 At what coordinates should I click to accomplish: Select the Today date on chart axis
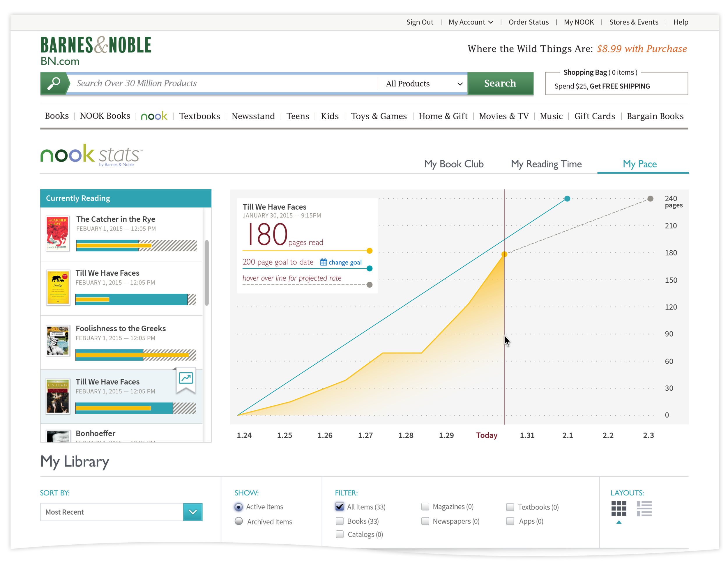click(x=486, y=435)
